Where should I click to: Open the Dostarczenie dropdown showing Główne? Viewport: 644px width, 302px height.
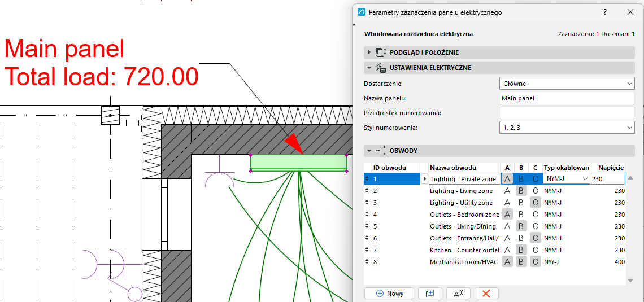(567, 84)
